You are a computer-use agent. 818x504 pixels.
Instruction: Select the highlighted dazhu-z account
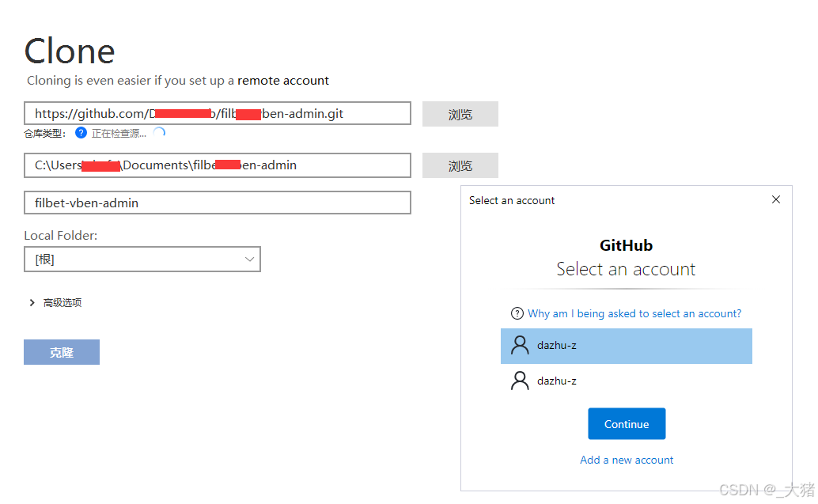[626, 346]
